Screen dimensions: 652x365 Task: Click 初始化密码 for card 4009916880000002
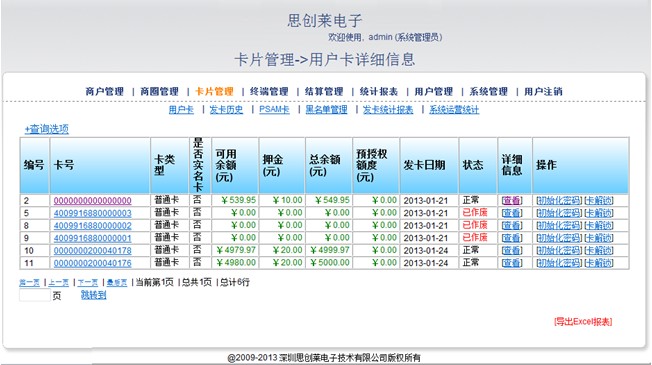click(x=559, y=226)
